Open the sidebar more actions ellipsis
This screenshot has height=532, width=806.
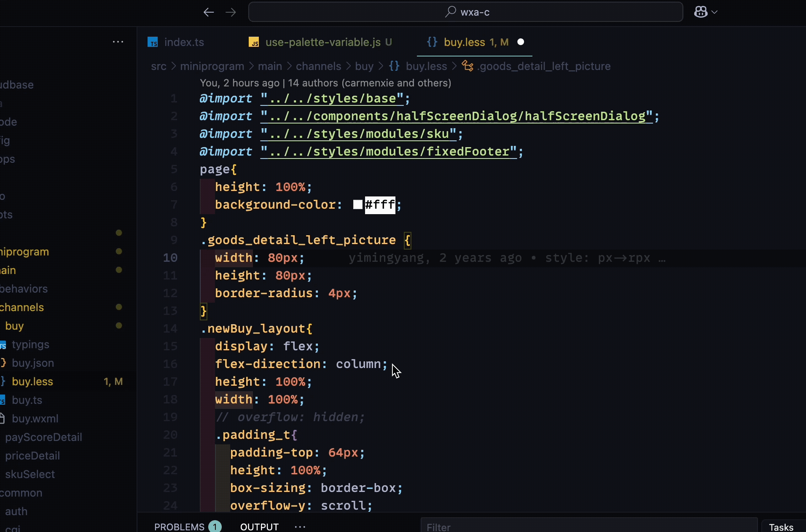118,42
